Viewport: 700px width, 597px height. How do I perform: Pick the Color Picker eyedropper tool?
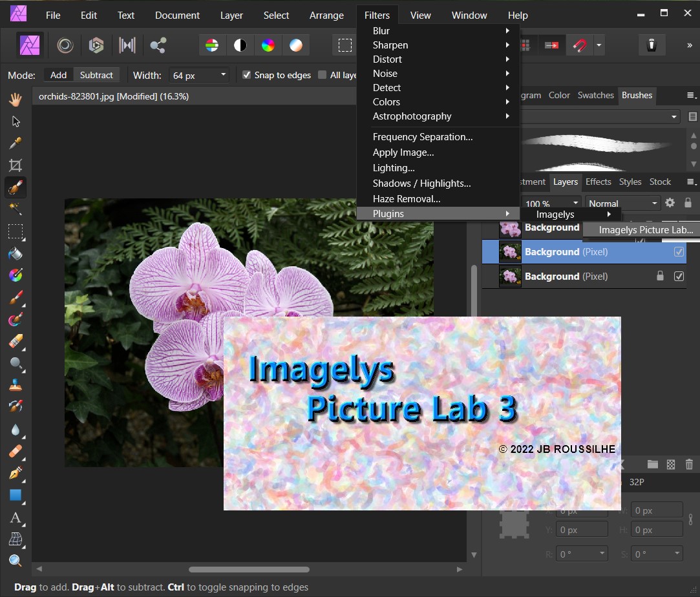tap(15, 143)
